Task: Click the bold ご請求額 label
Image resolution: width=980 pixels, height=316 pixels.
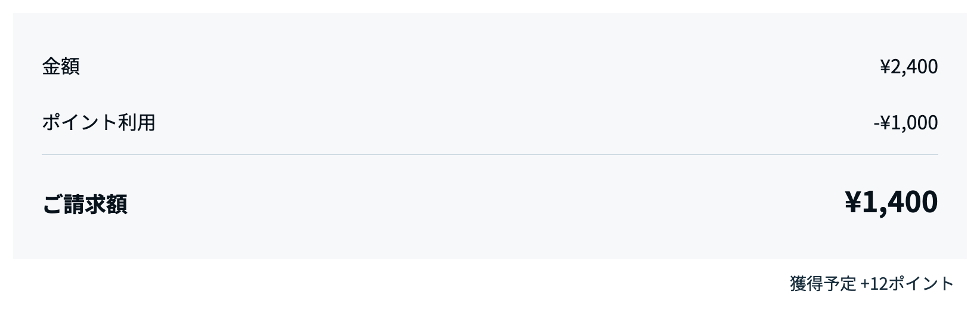Action: [84, 204]
